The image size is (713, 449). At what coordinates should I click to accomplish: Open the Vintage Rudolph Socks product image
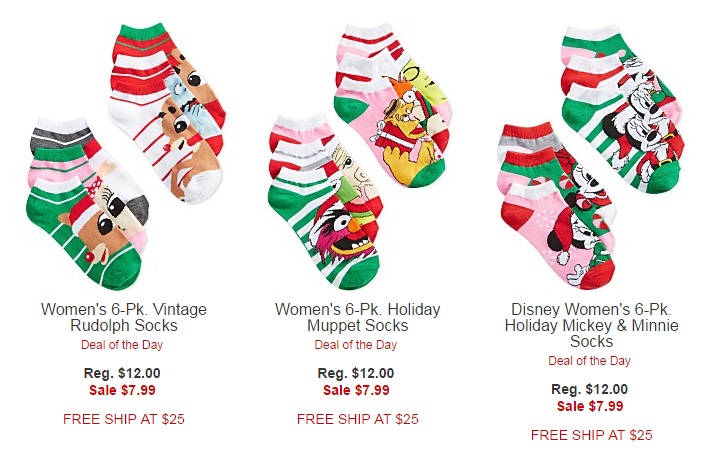coord(125,157)
